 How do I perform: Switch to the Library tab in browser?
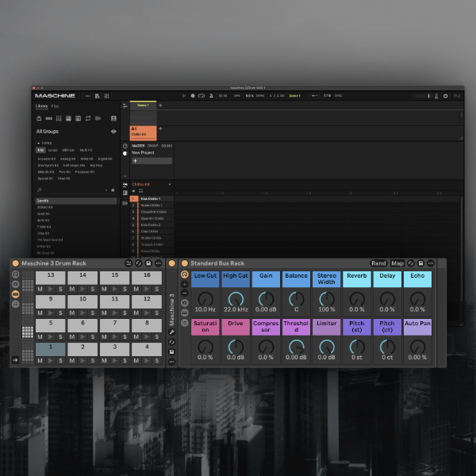[41, 106]
